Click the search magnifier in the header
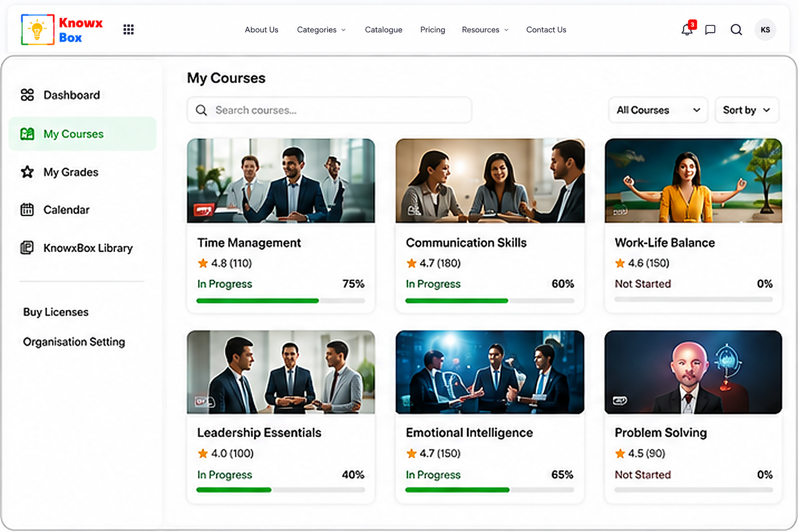The width and height of the screenshot is (798, 532). point(736,30)
